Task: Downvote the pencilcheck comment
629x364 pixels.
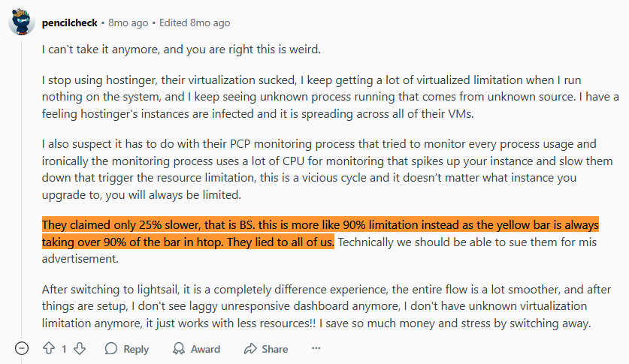Action: [x=80, y=349]
